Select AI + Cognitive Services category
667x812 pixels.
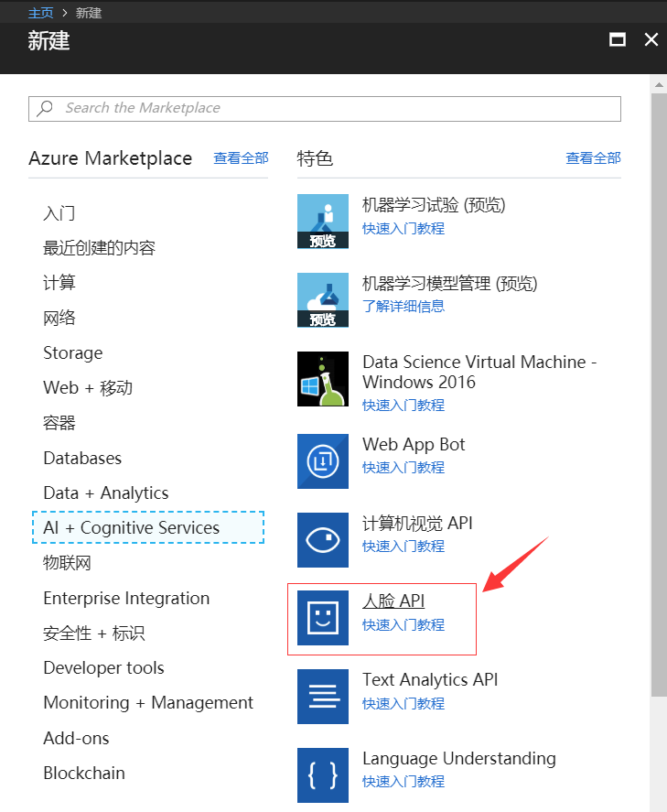coord(148,527)
